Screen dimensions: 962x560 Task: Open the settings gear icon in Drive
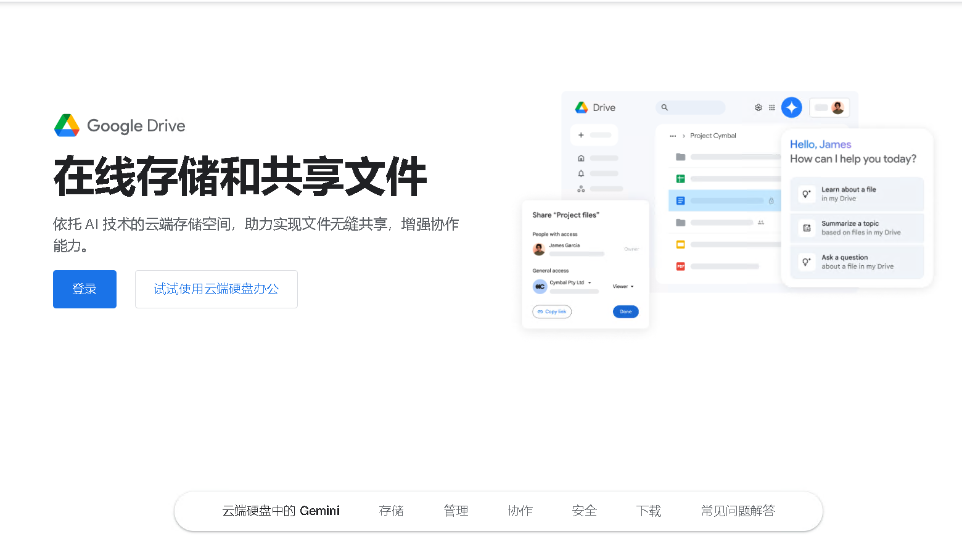[758, 107]
